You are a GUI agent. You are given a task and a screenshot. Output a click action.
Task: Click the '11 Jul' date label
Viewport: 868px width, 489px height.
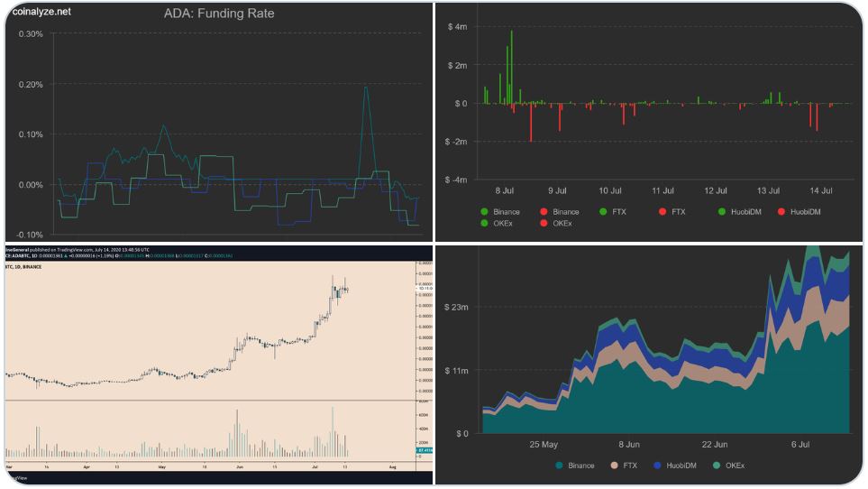(x=662, y=190)
